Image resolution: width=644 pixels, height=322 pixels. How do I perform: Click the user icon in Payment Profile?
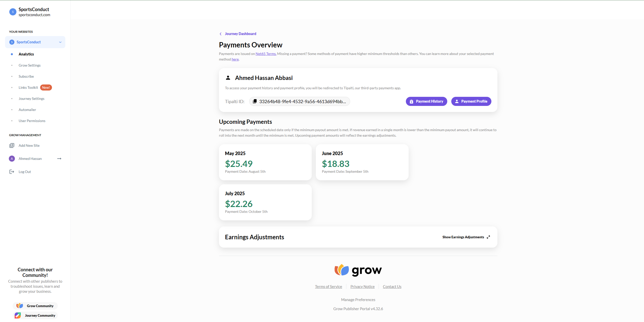457,101
